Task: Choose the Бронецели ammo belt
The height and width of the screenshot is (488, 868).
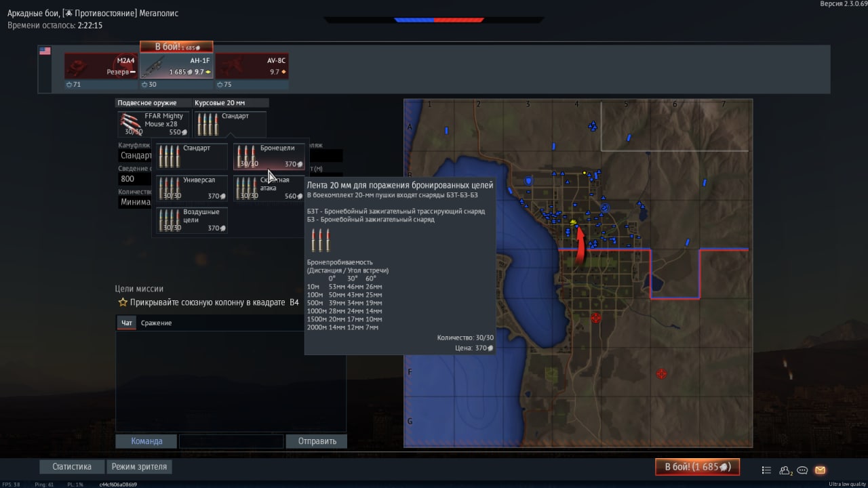Action: (269, 156)
